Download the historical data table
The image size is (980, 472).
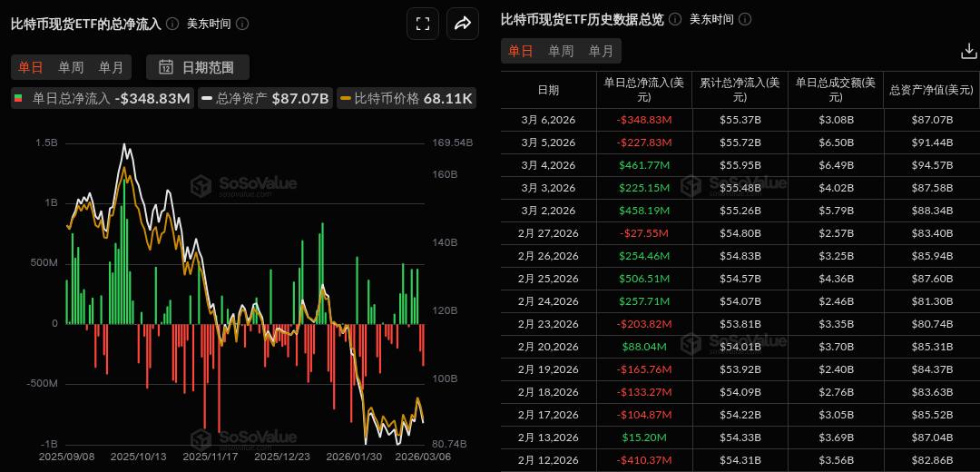pyautogui.click(x=968, y=51)
